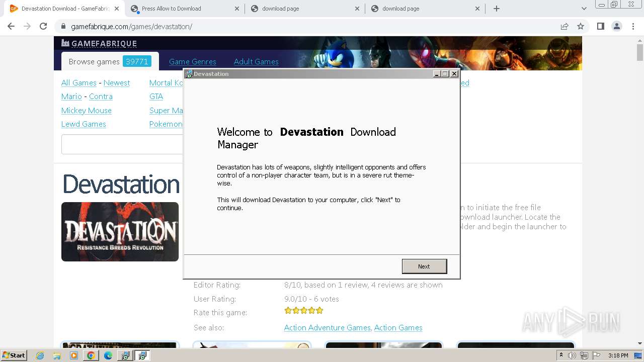
Task: Open Chrome profile avatar
Action: pyautogui.click(x=616, y=26)
